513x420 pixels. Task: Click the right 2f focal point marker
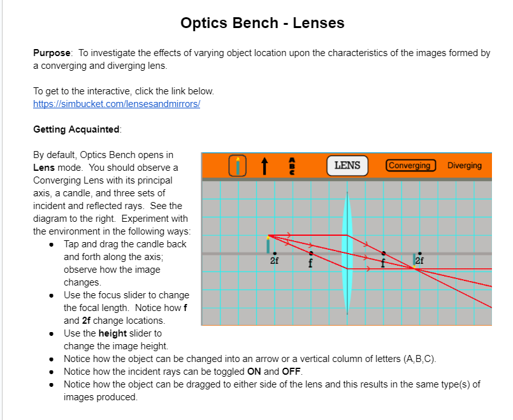(x=419, y=252)
